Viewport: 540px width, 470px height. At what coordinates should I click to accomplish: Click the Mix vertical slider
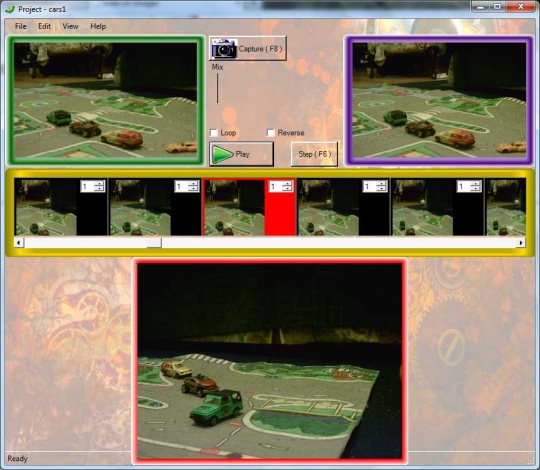pyautogui.click(x=217, y=88)
